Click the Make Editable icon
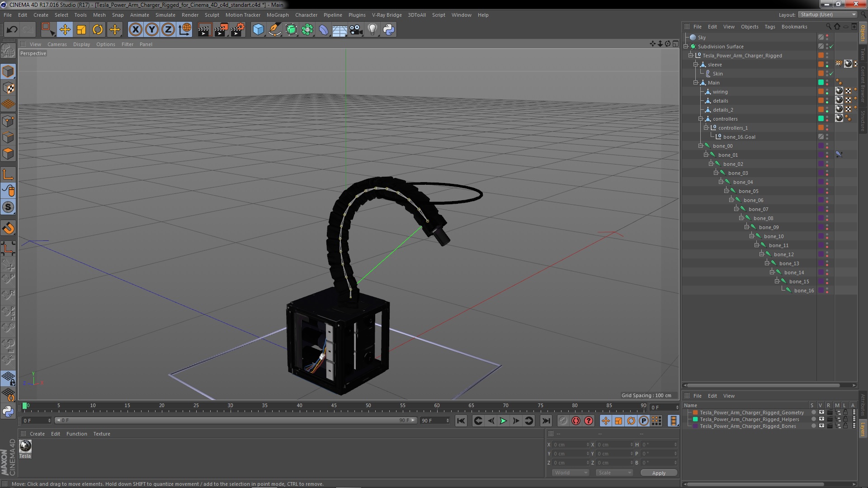The image size is (868, 488). pos(8,51)
